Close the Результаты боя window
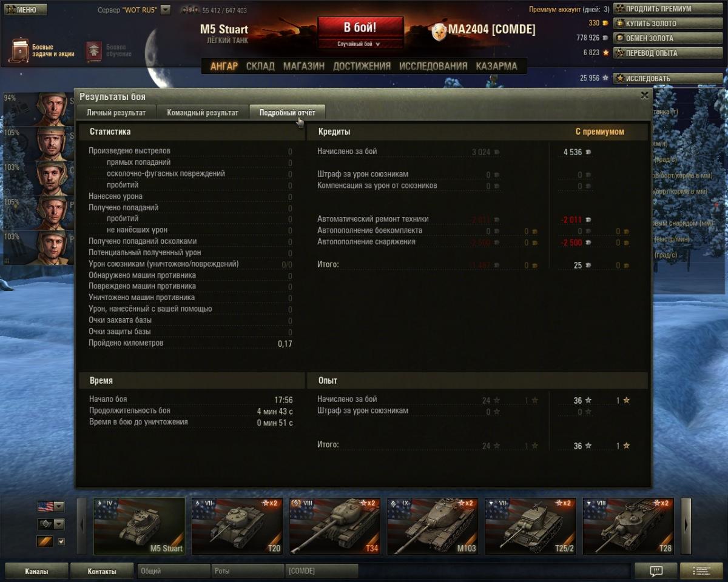The height and width of the screenshot is (582, 728). point(644,96)
